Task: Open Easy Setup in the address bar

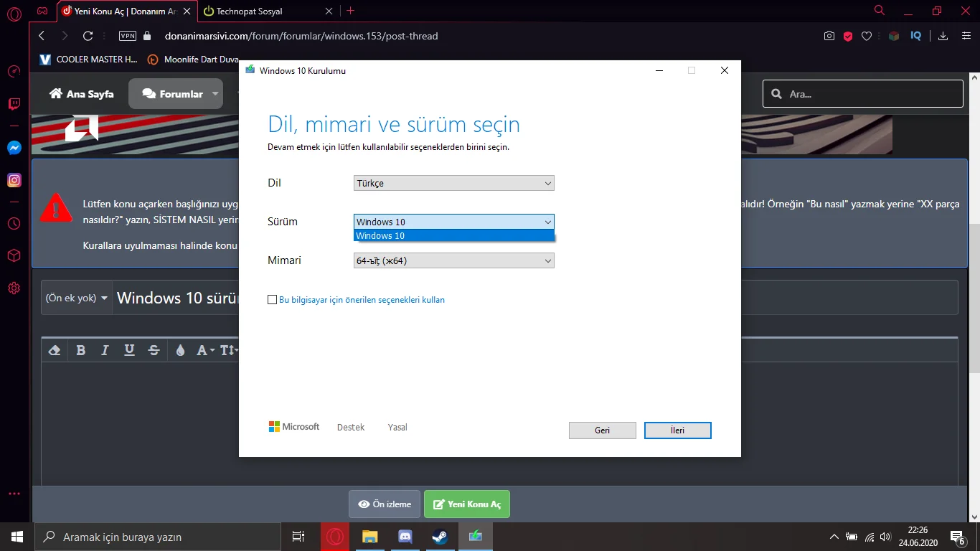Action: [x=965, y=36]
